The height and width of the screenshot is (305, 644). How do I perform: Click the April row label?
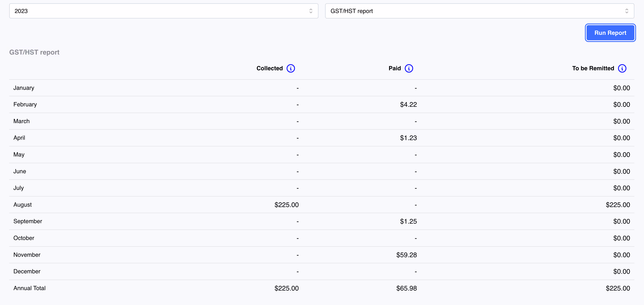[19, 138]
